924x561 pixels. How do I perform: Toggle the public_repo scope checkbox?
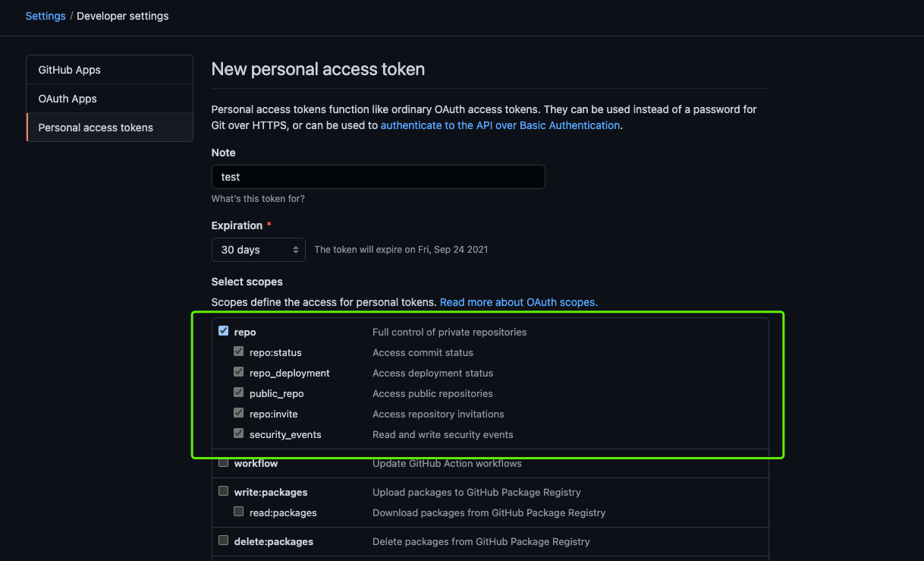point(239,392)
